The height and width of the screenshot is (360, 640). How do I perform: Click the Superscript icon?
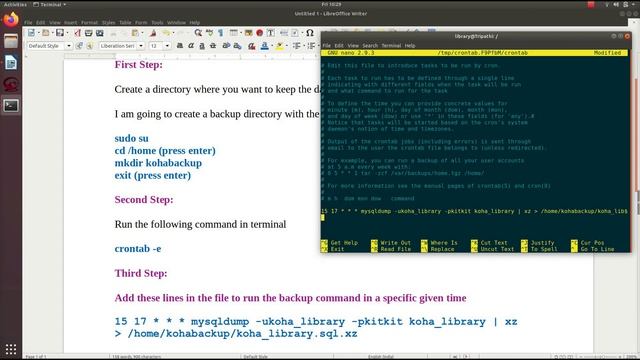(226, 46)
